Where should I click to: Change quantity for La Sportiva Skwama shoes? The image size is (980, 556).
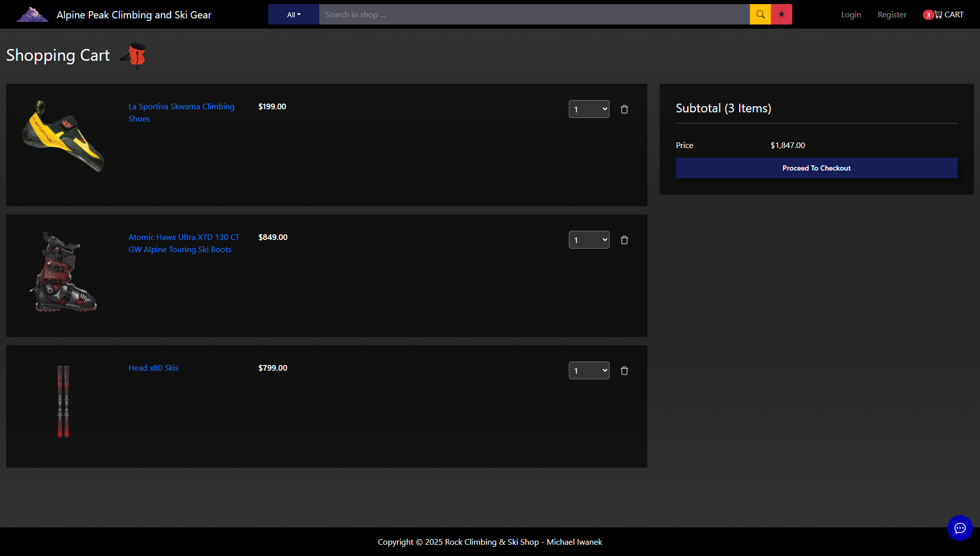(x=589, y=109)
